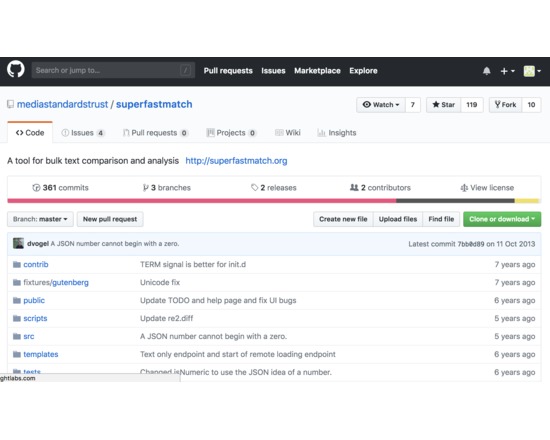Open commit 'Unicode fix'

[x=160, y=282]
